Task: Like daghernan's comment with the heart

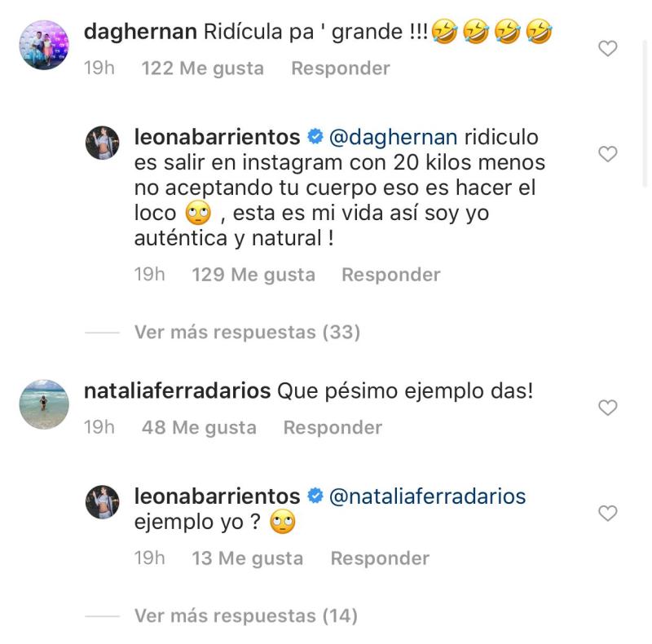Action: coord(608,49)
